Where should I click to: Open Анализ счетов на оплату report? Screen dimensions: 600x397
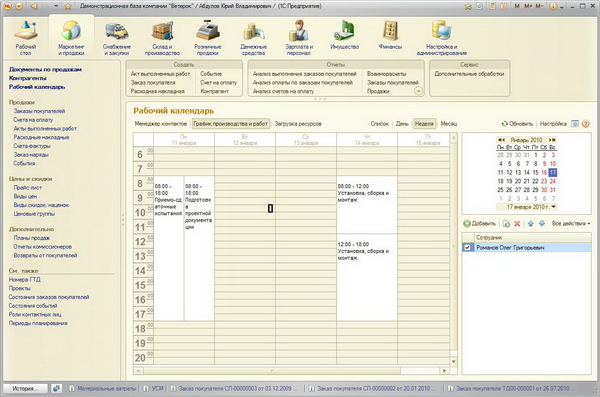(283, 91)
